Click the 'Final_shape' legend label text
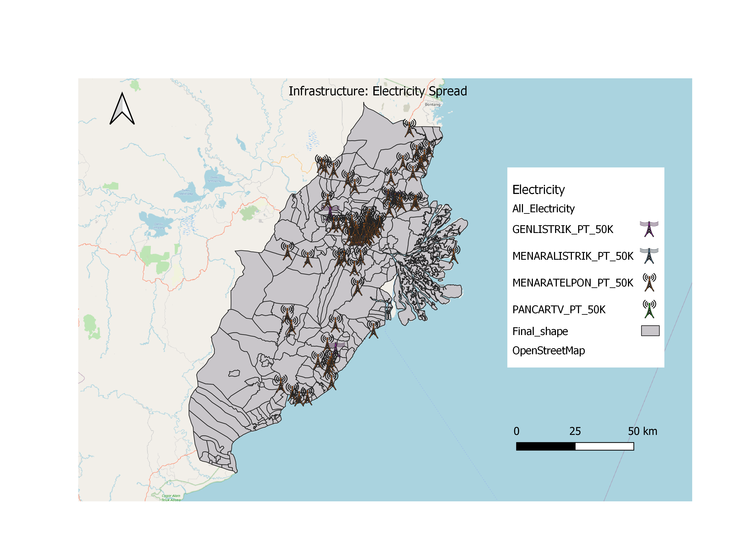The image size is (756, 535). (540, 331)
